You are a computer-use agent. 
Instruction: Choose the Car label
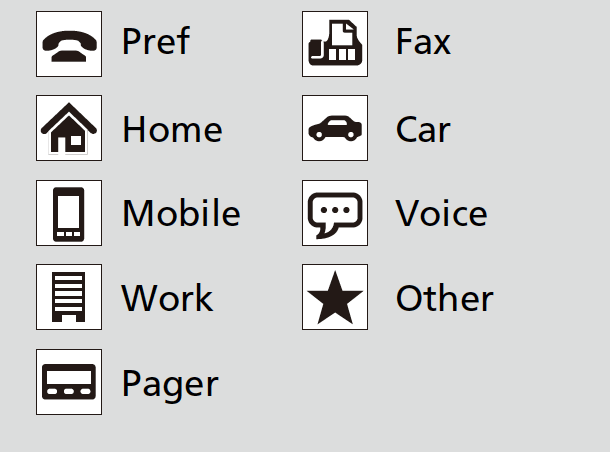pyautogui.click(x=423, y=130)
